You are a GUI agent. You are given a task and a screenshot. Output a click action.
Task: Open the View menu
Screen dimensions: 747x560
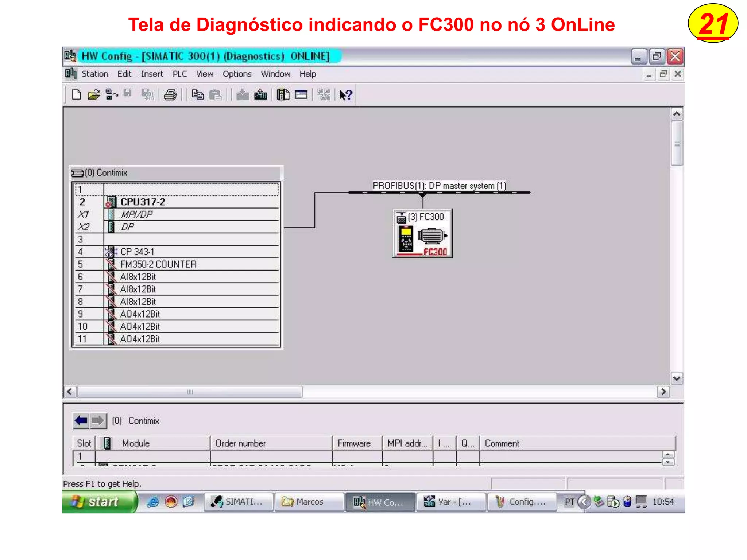click(205, 74)
